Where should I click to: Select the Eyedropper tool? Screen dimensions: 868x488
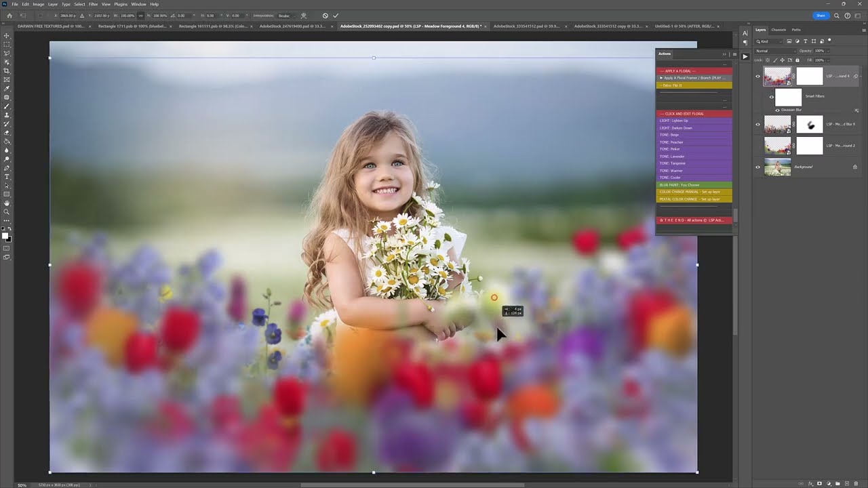coord(7,88)
